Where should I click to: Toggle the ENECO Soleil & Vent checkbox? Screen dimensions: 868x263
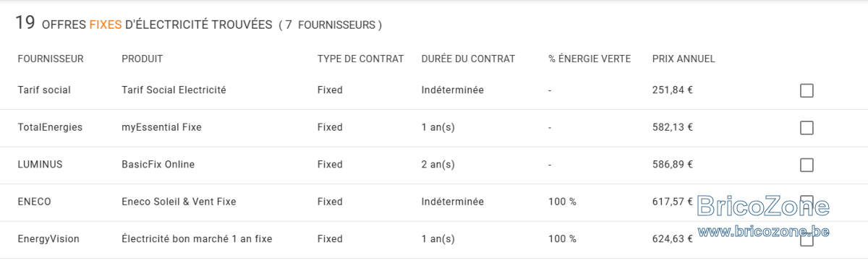[x=807, y=202]
